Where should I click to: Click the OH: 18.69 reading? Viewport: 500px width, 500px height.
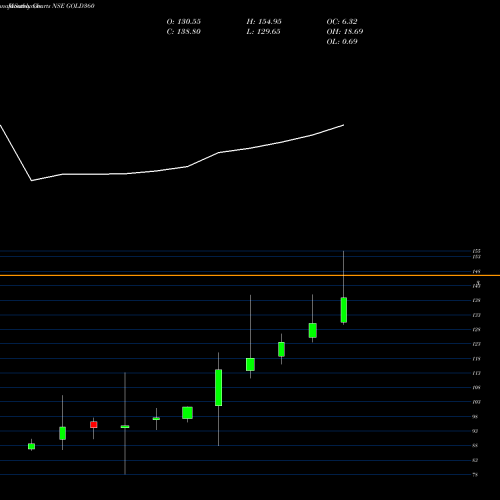click(x=345, y=32)
